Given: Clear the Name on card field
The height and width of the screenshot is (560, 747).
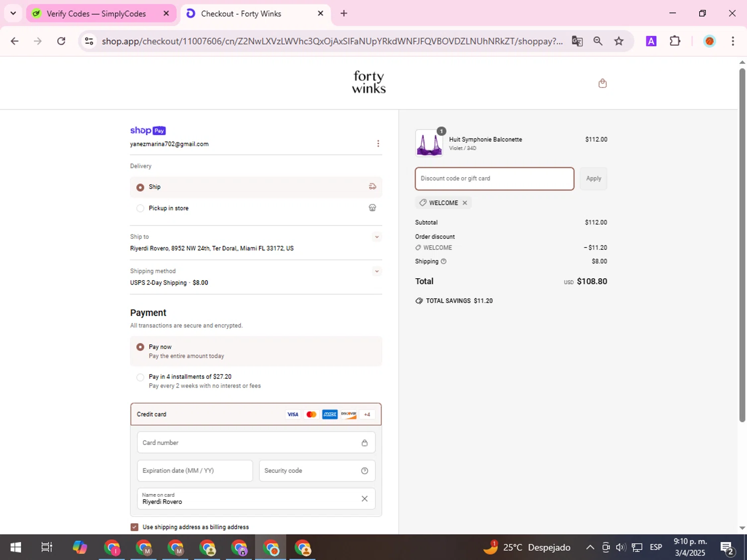Looking at the screenshot, I should tap(365, 499).
